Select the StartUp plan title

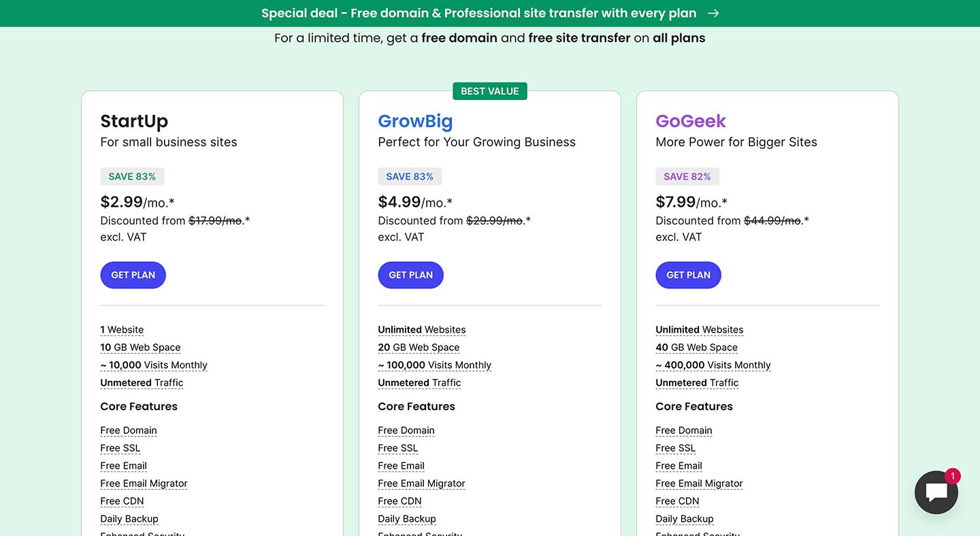(x=134, y=121)
